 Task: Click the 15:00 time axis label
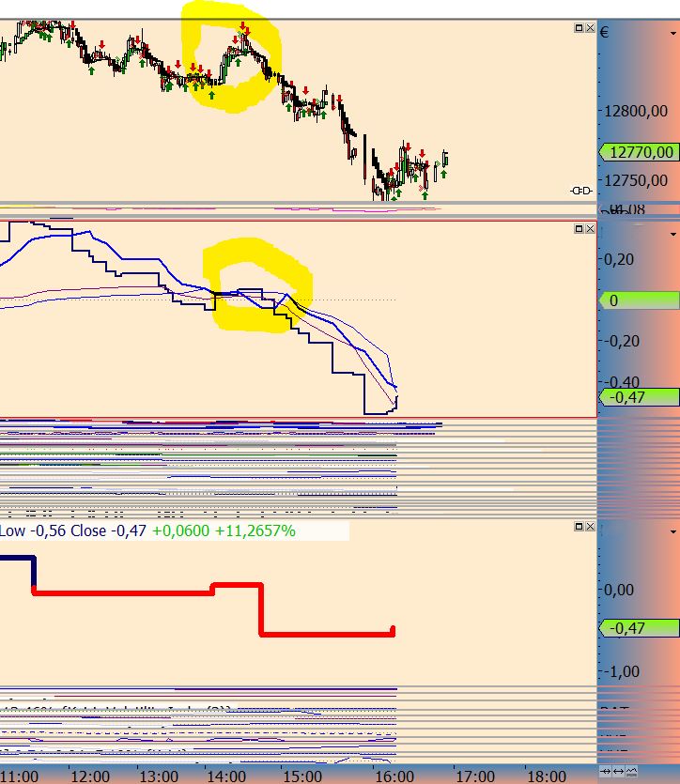click(x=302, y=776)
